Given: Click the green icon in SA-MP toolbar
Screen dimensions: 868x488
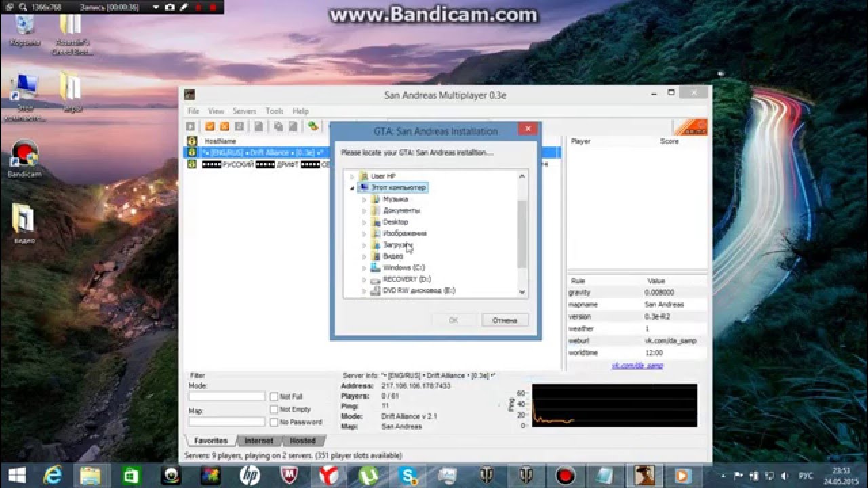Looking at the screenshot, I should [313, 126].
